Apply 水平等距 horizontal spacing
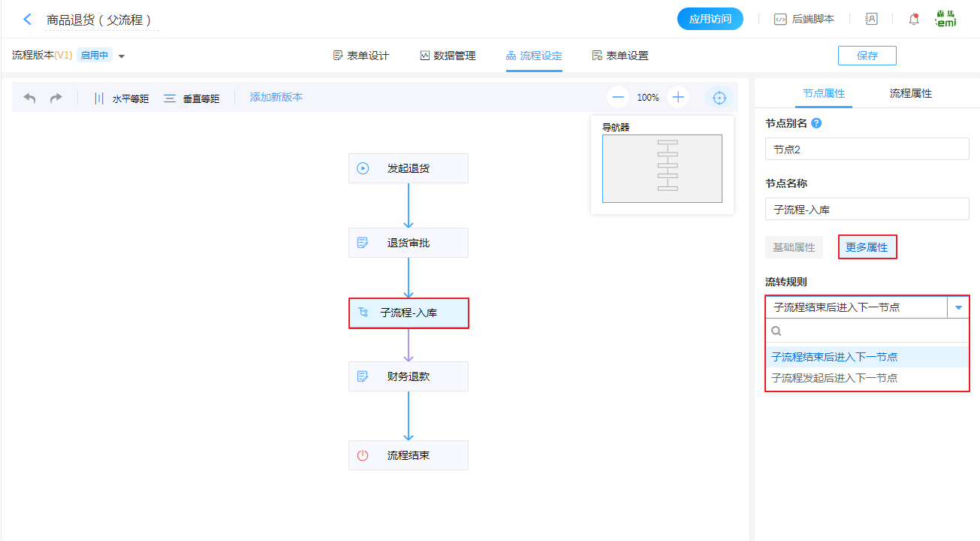 (121, 98)
